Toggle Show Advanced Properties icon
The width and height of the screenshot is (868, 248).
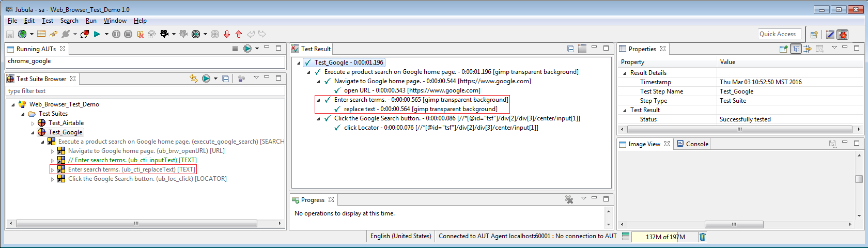tap(808, 49)
